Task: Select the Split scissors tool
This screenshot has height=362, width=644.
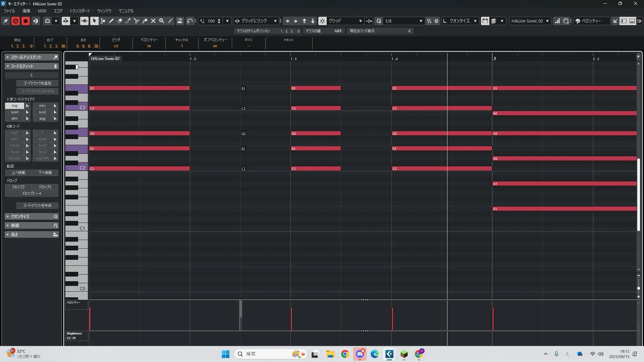Action: click(136, 21)
